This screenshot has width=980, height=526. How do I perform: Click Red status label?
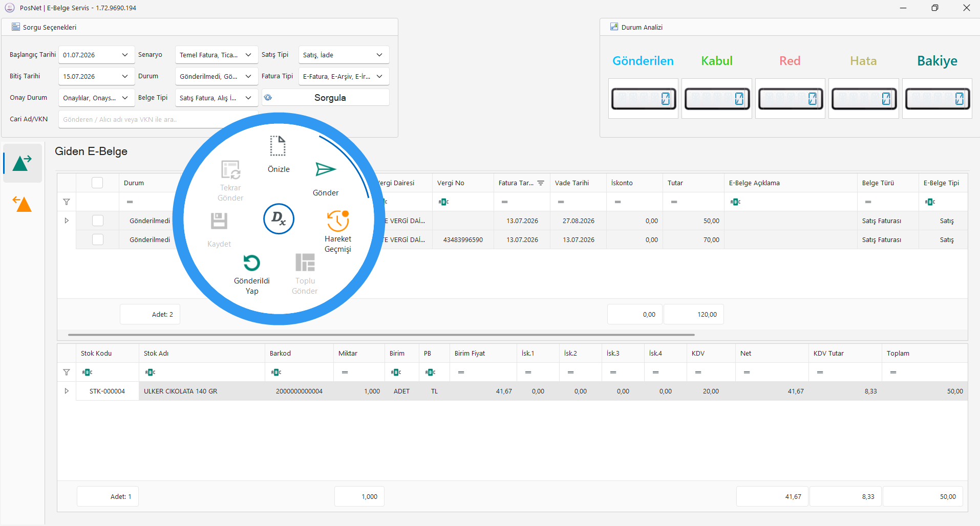click(790, 61)
